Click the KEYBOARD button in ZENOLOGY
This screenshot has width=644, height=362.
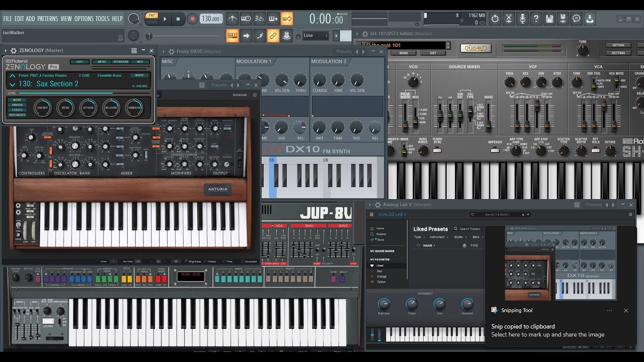[x=121, y=62]
